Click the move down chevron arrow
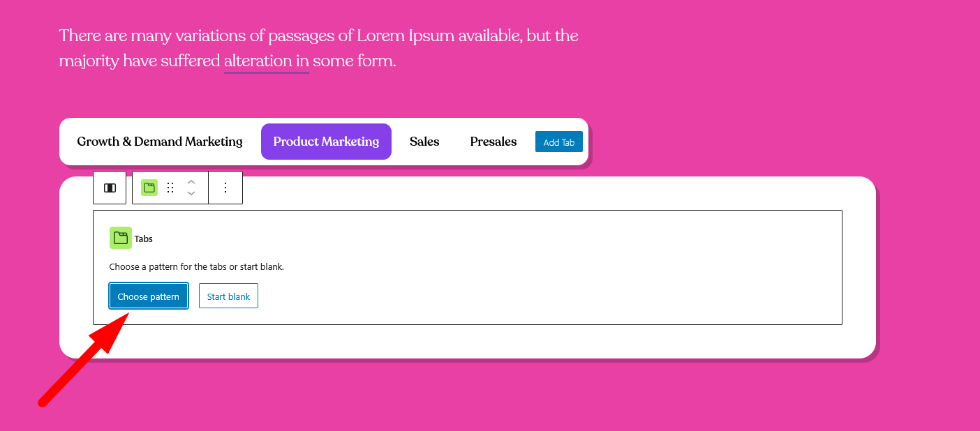The width and height of the screenshot is (980, 431). tap(191, 193)
